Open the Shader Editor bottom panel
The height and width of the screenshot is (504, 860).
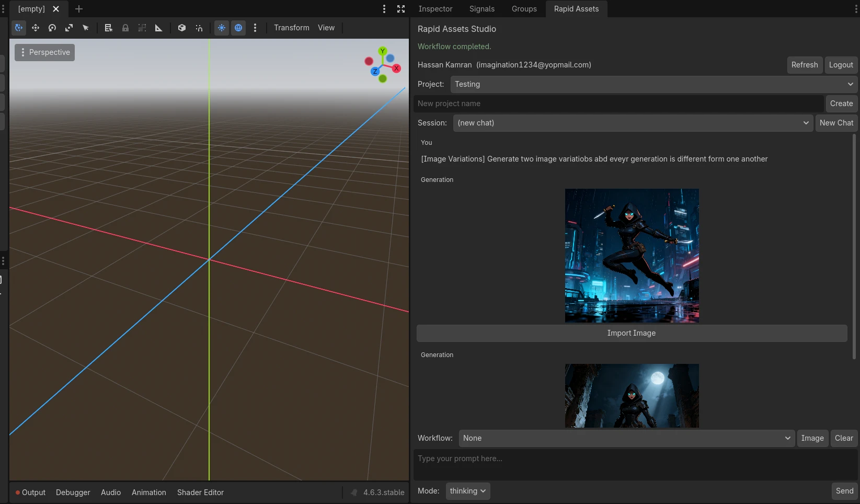(200, 492)
